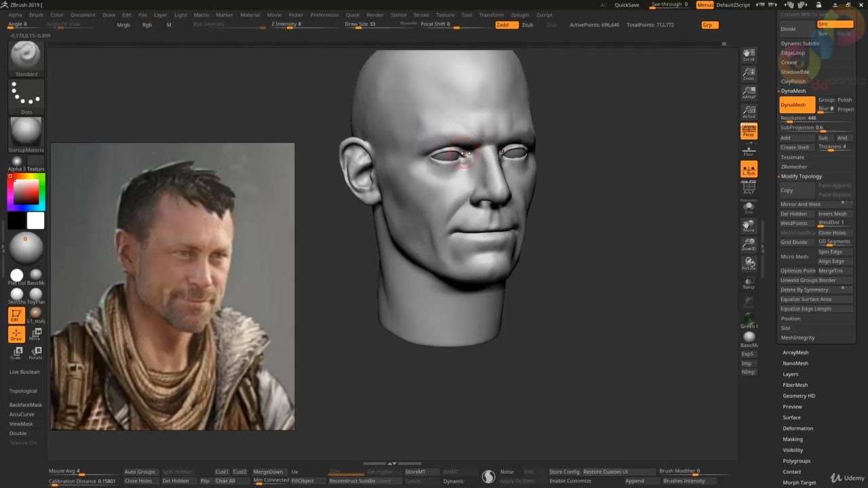Adjust the Draw Size slider
868x488 pixels.
point(370,25)
